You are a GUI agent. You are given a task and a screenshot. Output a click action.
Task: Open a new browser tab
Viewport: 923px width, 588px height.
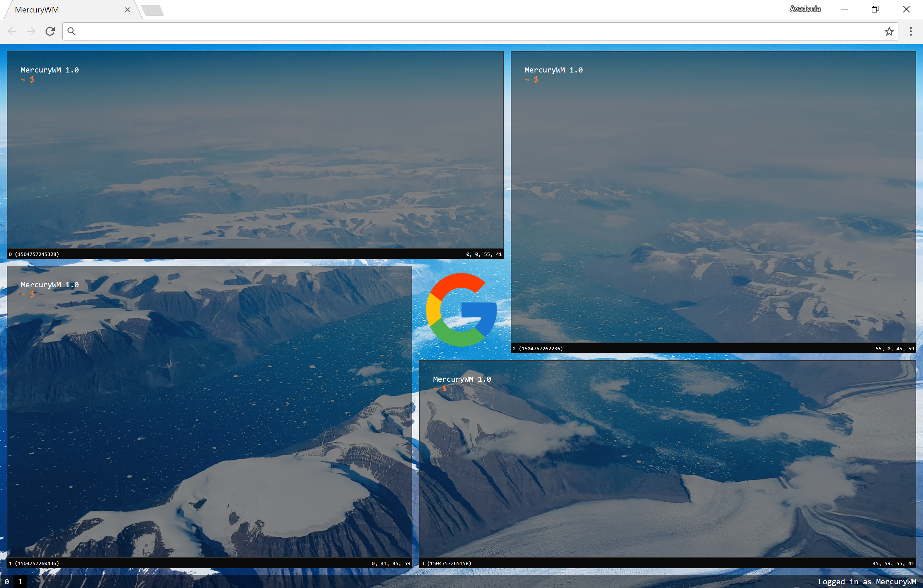click(x=152, y=10)
